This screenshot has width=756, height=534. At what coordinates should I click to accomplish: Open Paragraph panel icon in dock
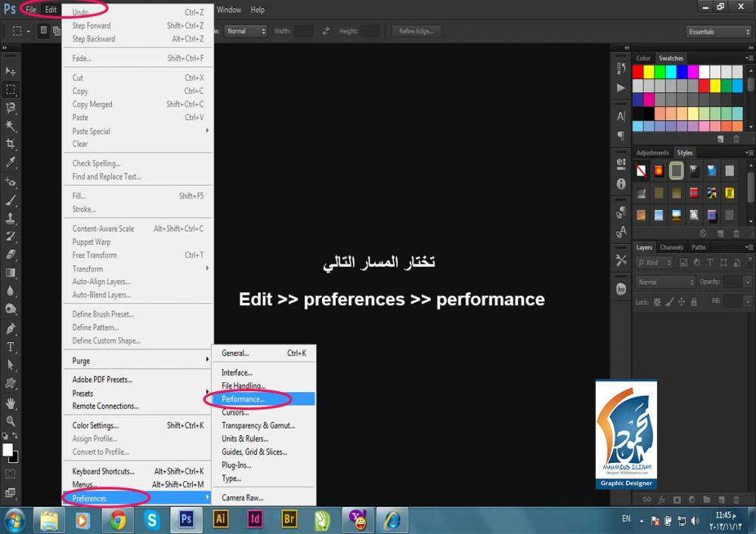tap(621, 136)
